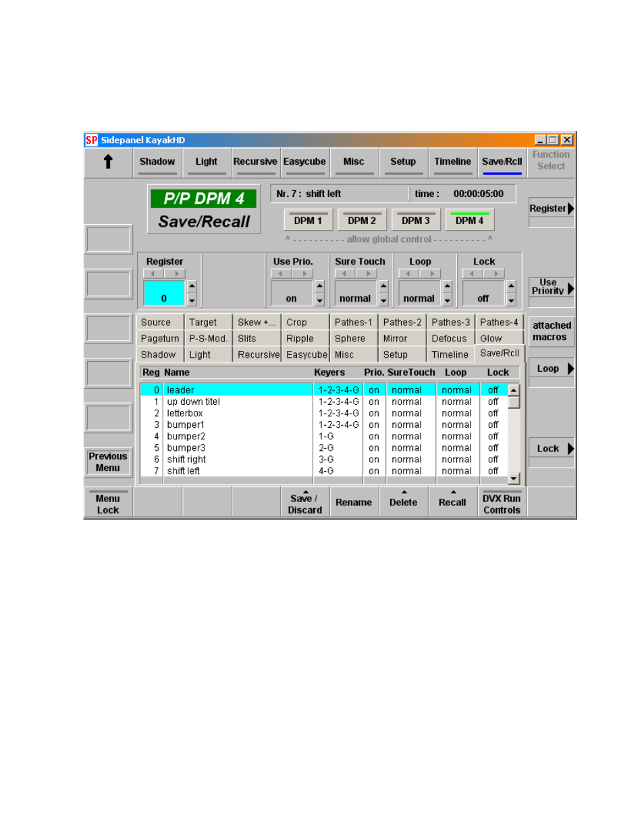This screenshot has width=644, height=828.
Task: Select register row 'letterbox'
Action: (324, 413)
